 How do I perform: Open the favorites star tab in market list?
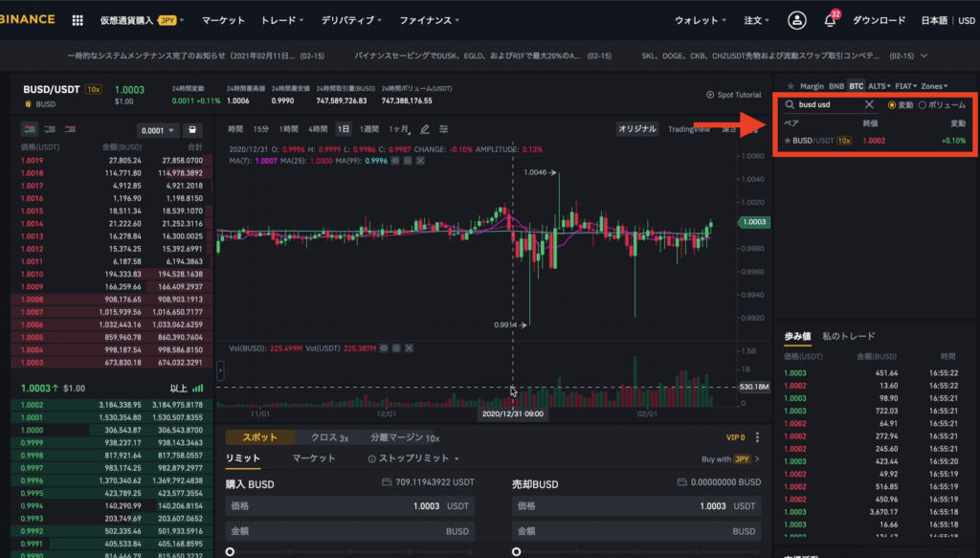[x=791, y=86]
